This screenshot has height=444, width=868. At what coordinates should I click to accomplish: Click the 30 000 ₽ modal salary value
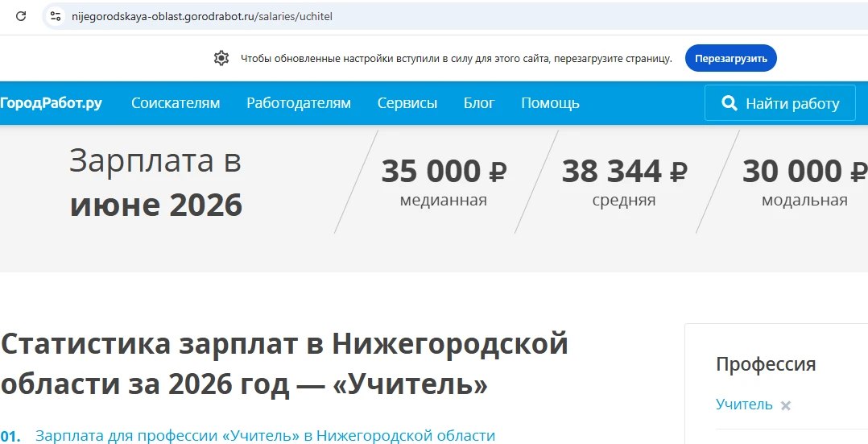pyautogui.click(x=805, y=171)
